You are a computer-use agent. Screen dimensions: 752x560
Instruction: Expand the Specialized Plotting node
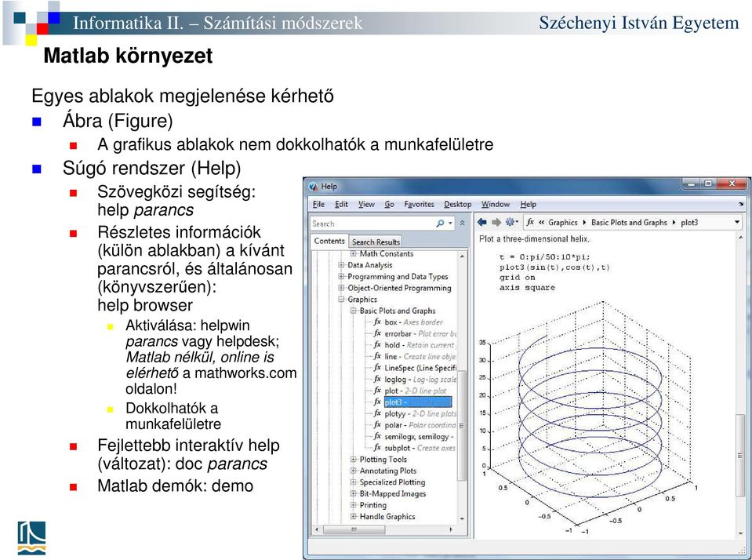point(354,482)
